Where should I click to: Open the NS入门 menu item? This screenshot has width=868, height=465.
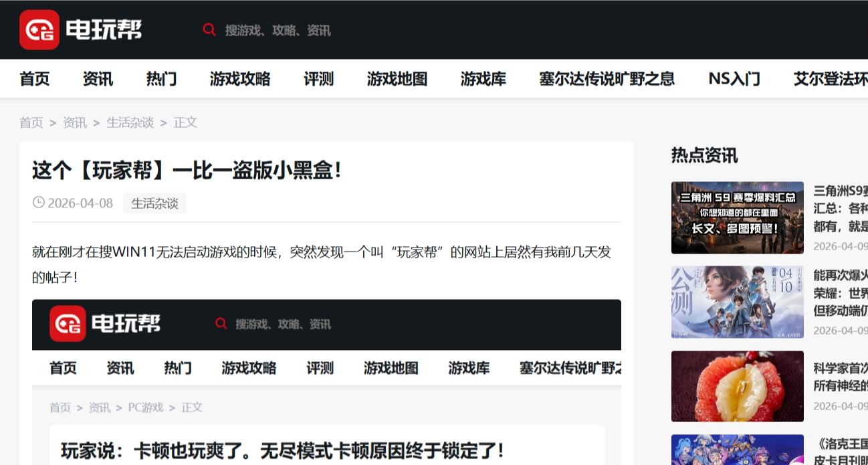click(734, 79)
